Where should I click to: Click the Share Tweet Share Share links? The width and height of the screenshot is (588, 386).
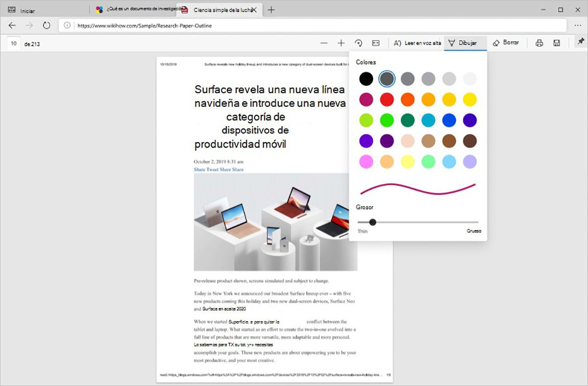click(219, 169)
